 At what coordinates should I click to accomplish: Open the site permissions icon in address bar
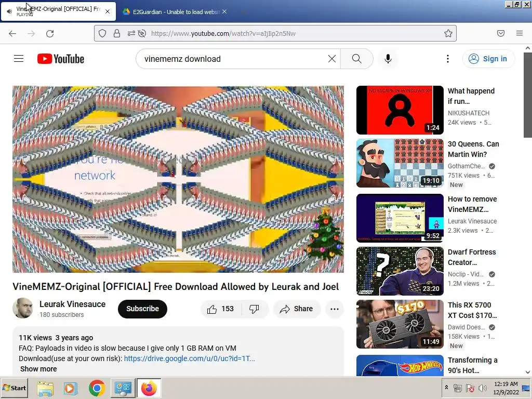[131, 33]
